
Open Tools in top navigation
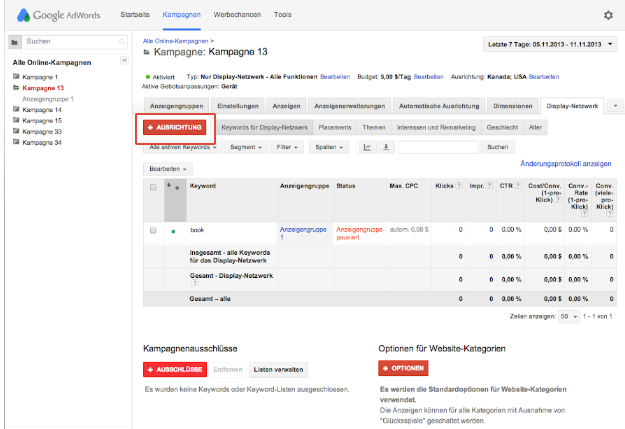click(283, 15)
